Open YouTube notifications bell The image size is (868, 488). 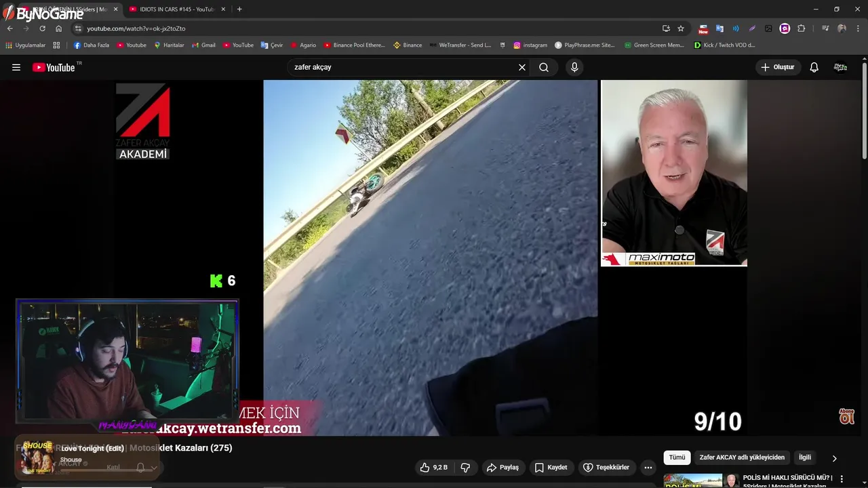pos(814,67)
